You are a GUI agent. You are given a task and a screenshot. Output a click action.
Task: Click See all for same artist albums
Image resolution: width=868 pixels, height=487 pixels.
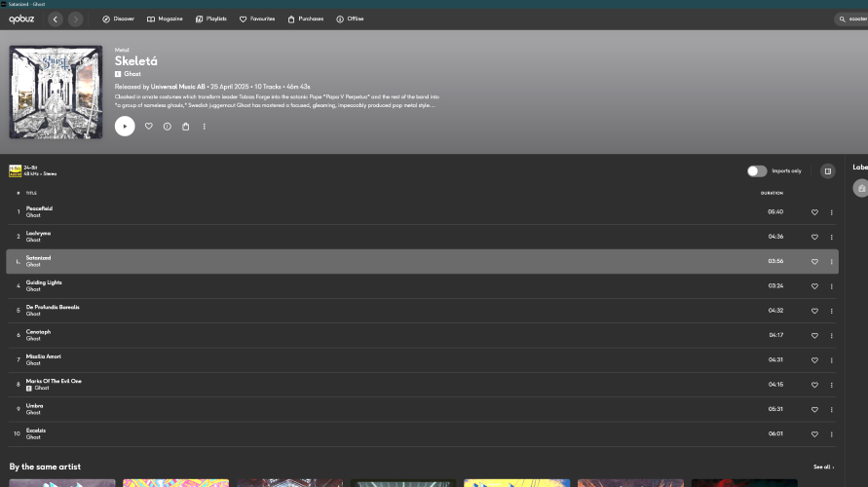pyautogui.click(x=823, y=468)
